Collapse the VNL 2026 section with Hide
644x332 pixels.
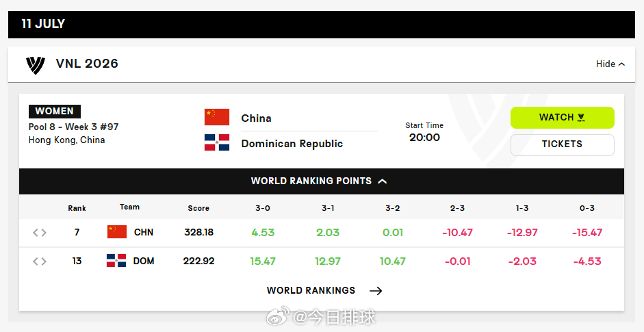(x=610, y=64)
